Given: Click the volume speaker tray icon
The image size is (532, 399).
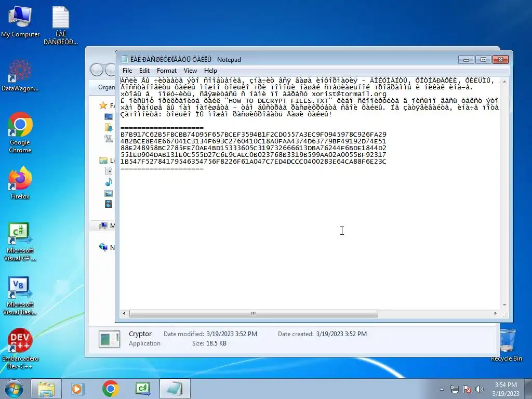Looking at the screenshot, I should point(480,389).
